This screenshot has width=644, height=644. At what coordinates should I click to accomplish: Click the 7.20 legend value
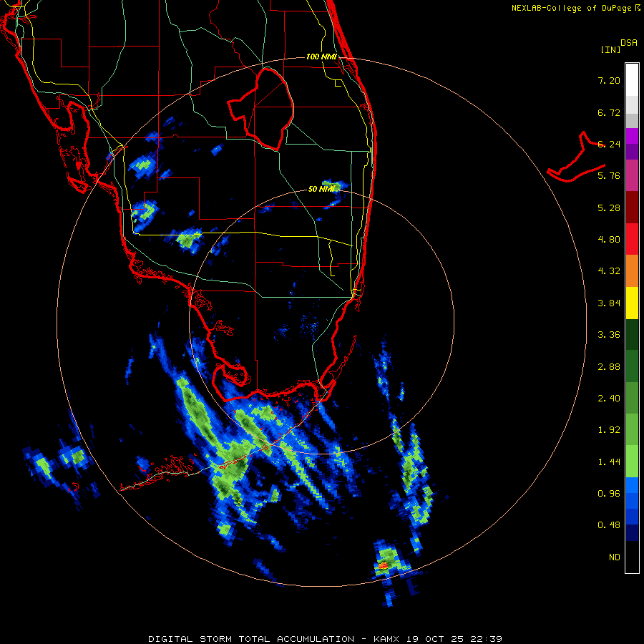(609, 80)
